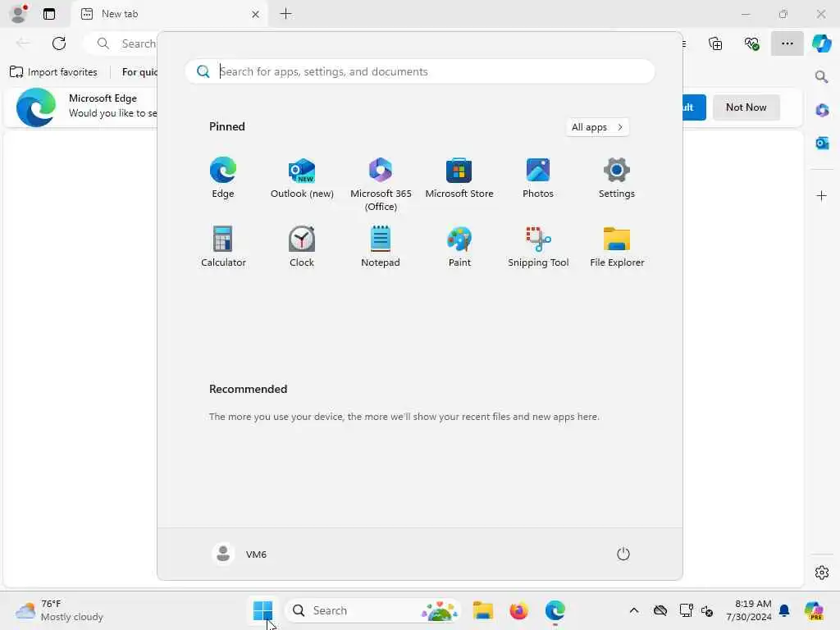The height and width of the screenshot is (630, 840).
Task: Click Not Now in Edge prompt
Action: 746,107
